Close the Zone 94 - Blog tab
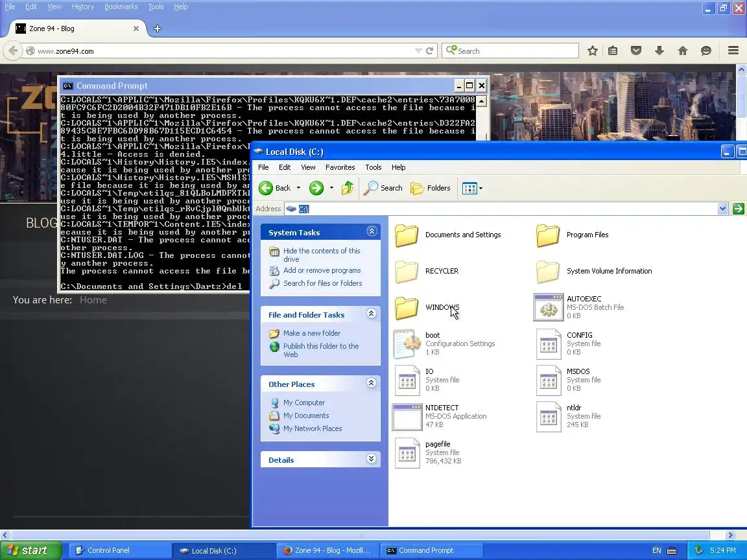 [136, 29]
